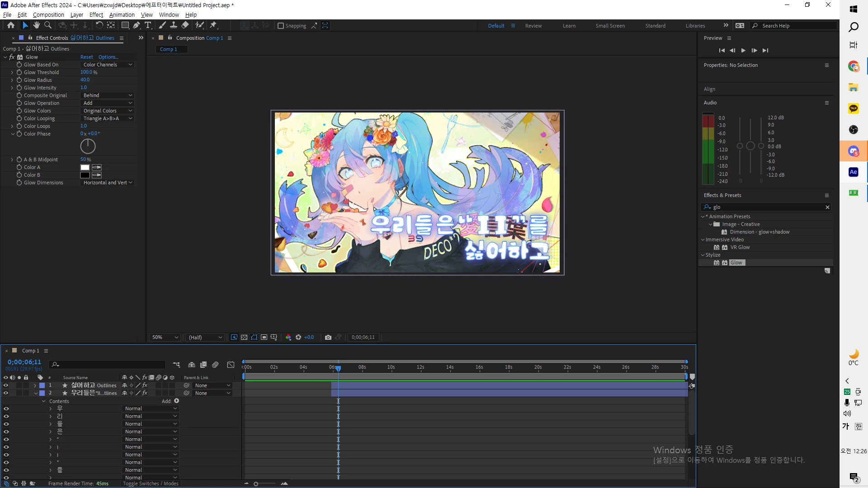Switch to the Review workspace tab
868x488 pixels.
pyautogui.click(x=533, y=26)
